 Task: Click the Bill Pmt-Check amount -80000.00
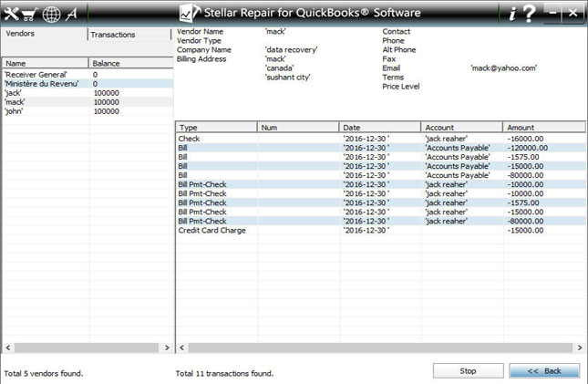[x=525, y=221]
